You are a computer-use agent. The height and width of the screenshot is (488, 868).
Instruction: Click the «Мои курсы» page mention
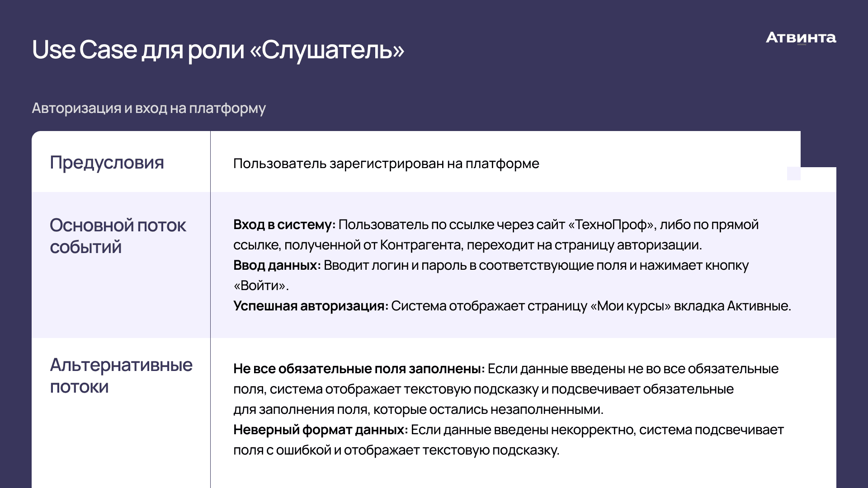coord(630,306)
